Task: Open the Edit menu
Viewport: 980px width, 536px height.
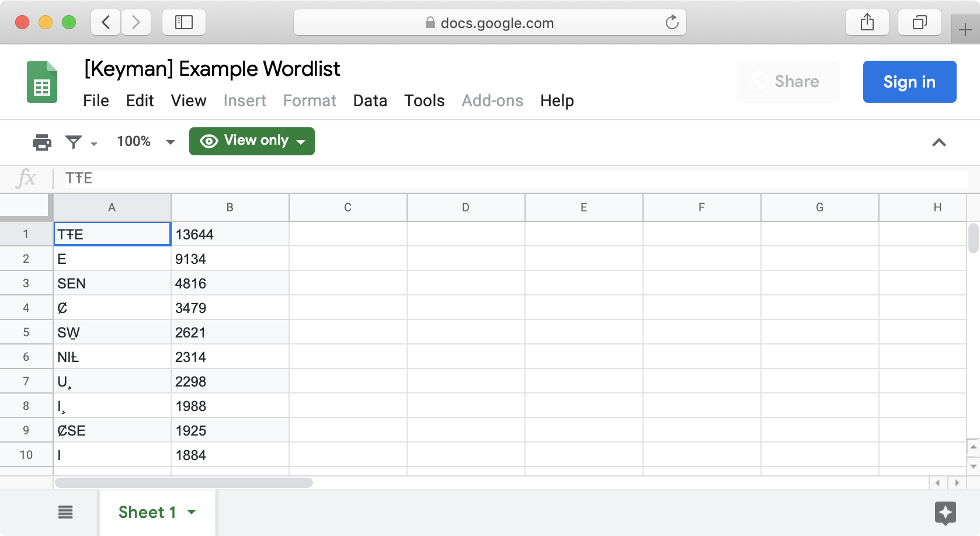Action: click(140, 101)
